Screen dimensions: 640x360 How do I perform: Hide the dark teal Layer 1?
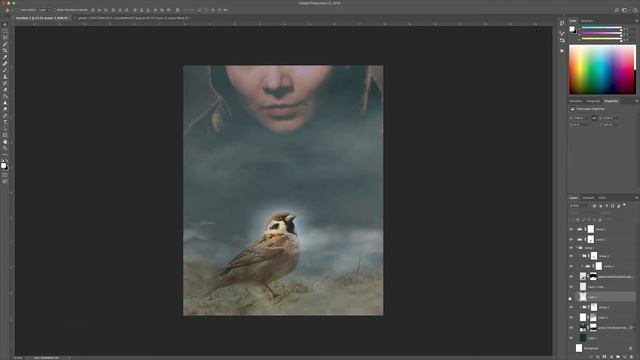point(571,338)
